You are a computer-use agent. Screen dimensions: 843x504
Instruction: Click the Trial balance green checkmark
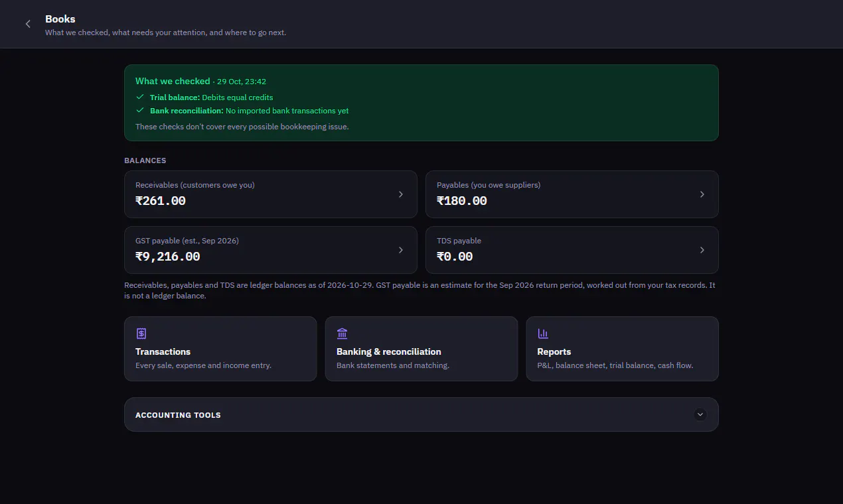point(140,97)
